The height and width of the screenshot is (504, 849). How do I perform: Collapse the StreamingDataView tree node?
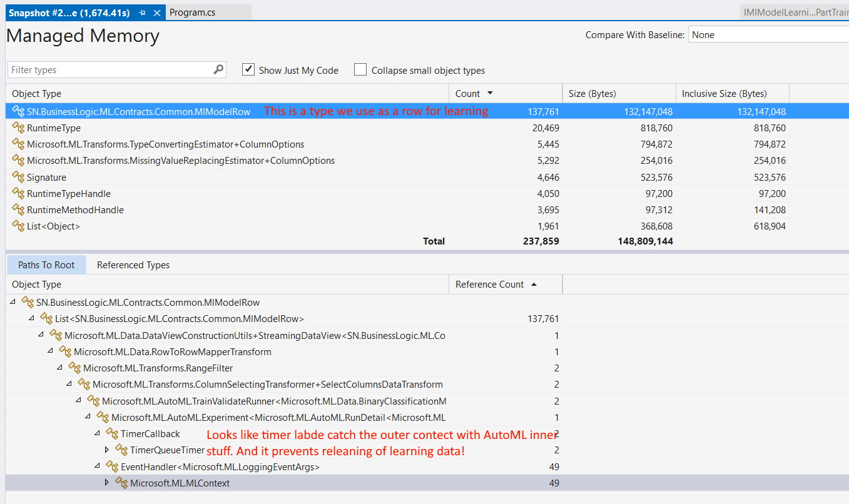[x=41, y=335]
